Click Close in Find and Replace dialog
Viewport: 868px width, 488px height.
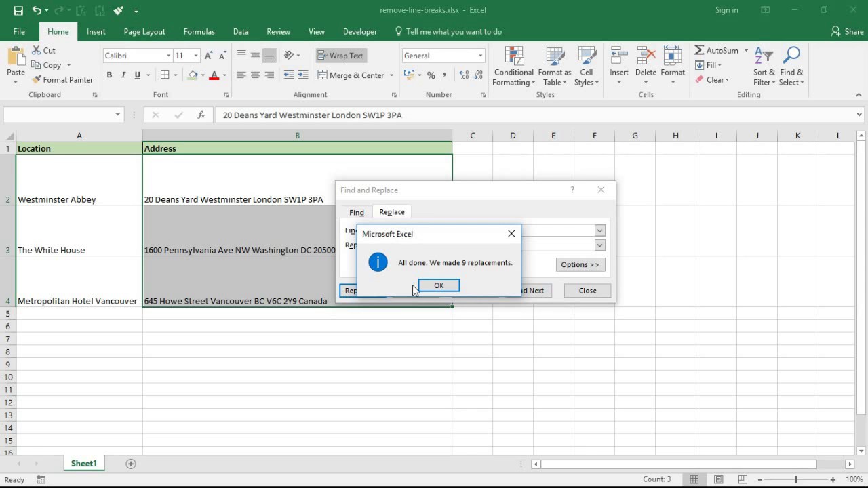(x=587, y=291)
